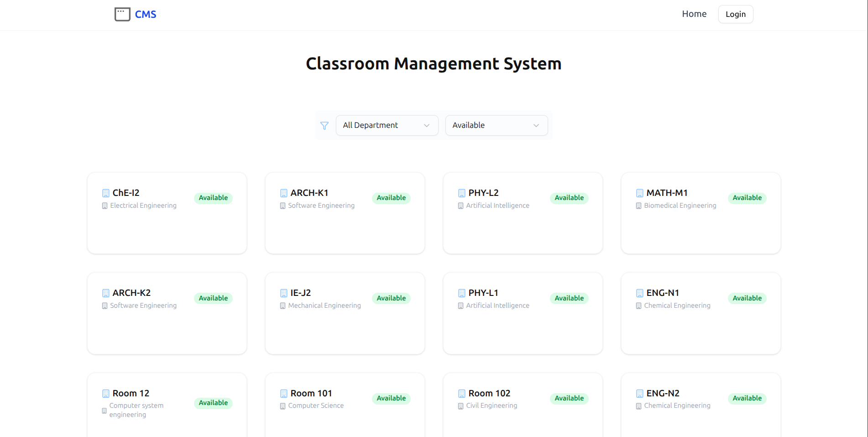Open the ARCH-K1 classroom title
Viewport: 868px width, 437px height.
click(309, 193)
